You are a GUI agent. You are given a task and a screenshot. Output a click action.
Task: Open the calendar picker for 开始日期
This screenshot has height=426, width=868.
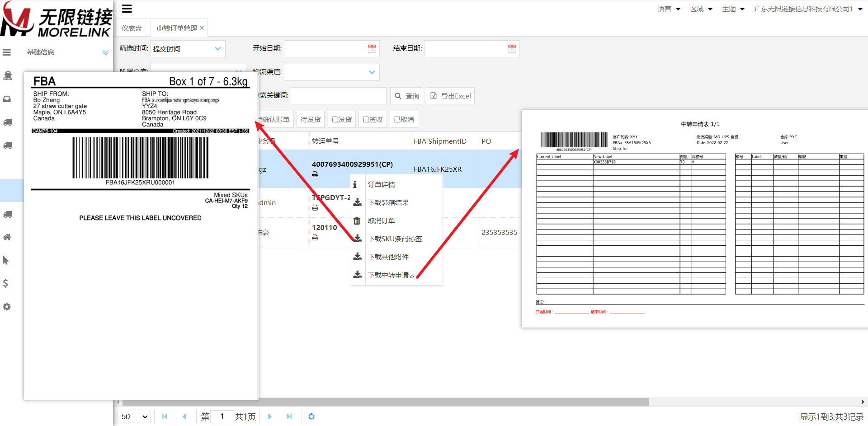pyautogui.click(x=372, y=49)
